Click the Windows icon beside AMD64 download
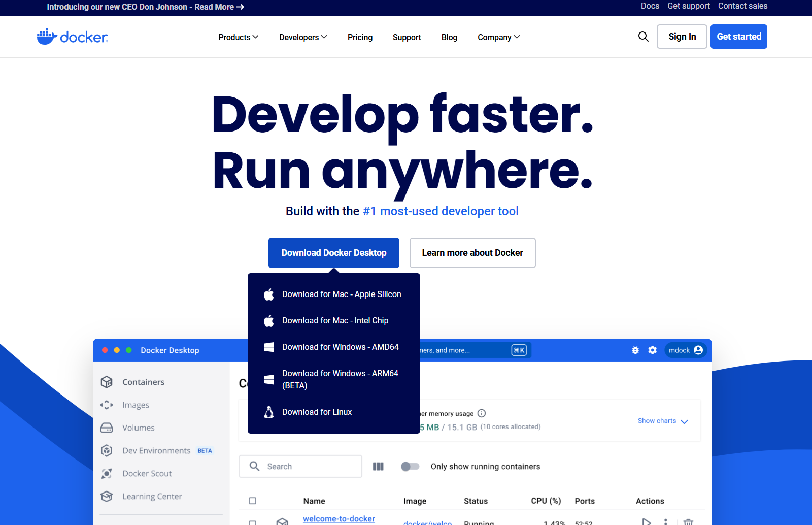Screen dimensions: 812x525 point(269,347)
